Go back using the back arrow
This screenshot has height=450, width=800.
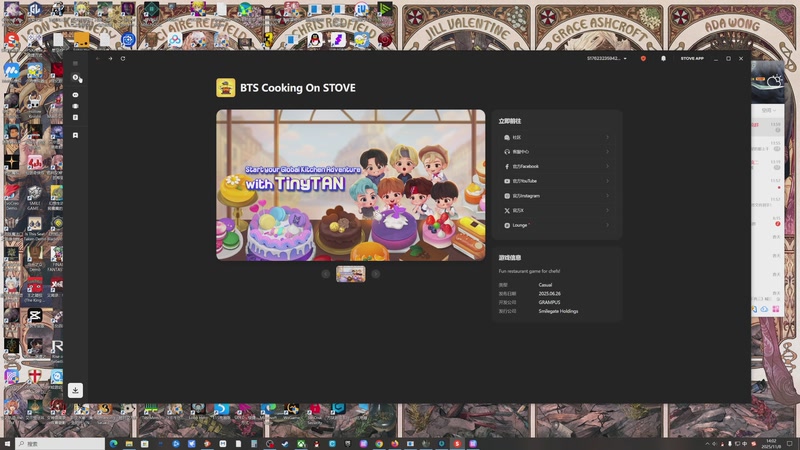click(98, 59)
